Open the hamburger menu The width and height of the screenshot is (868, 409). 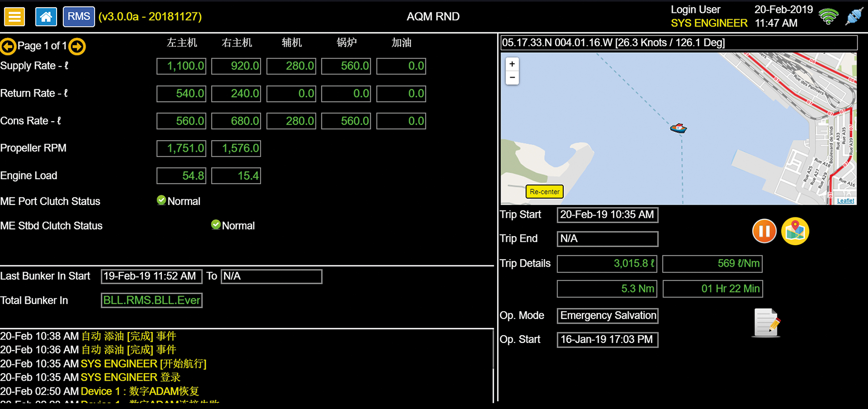tap(14, 17)
